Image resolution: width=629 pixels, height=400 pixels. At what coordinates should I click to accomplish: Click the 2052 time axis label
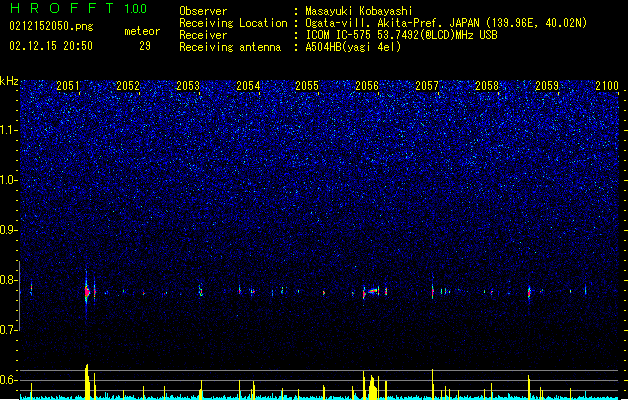coord(128,85)
